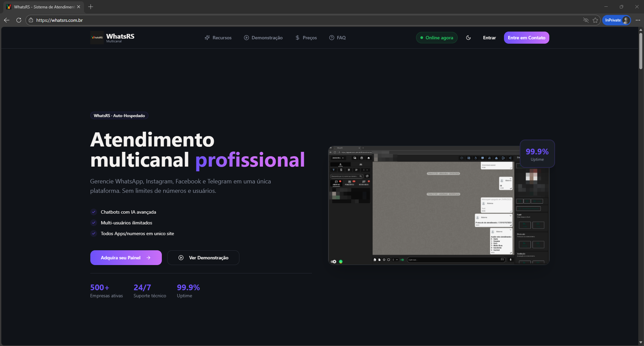
Task: Open a new browser tab
Action: [x=91, y=7]
